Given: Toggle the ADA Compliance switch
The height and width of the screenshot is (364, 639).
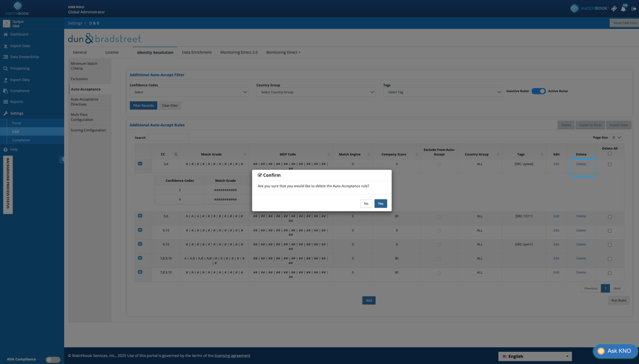Looking at the screenshot, I should click(x=53, y=359).
